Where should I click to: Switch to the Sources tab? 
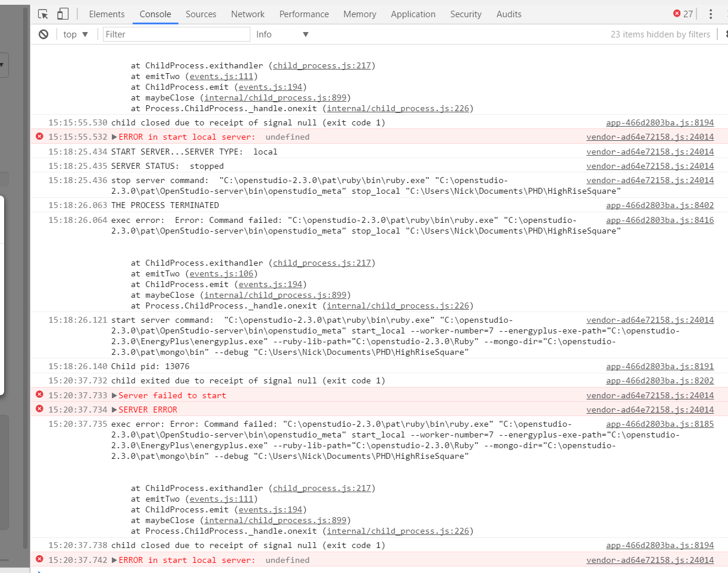(200, 14)
